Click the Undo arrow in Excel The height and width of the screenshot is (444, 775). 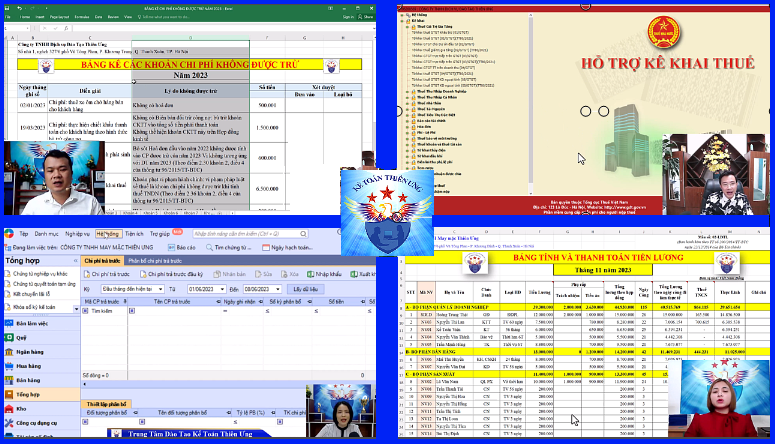pyautogui.click(x=20, y=8)
